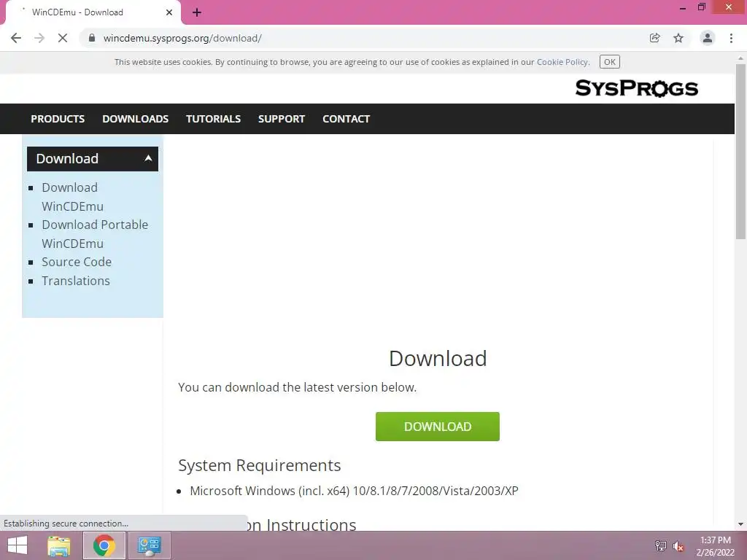Click scrollbar down arrow

coord(740,524)
